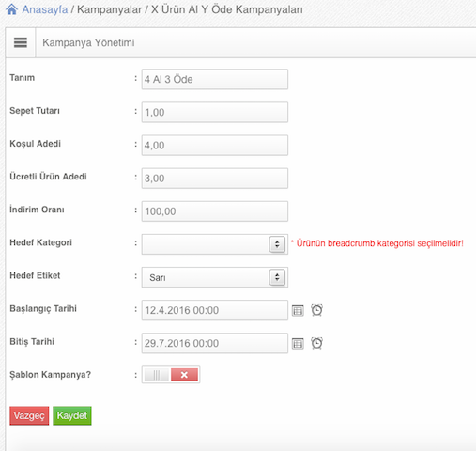
Task: Open the hamburger menu icon
Action: pyautogui.click(x=21, y=42)
